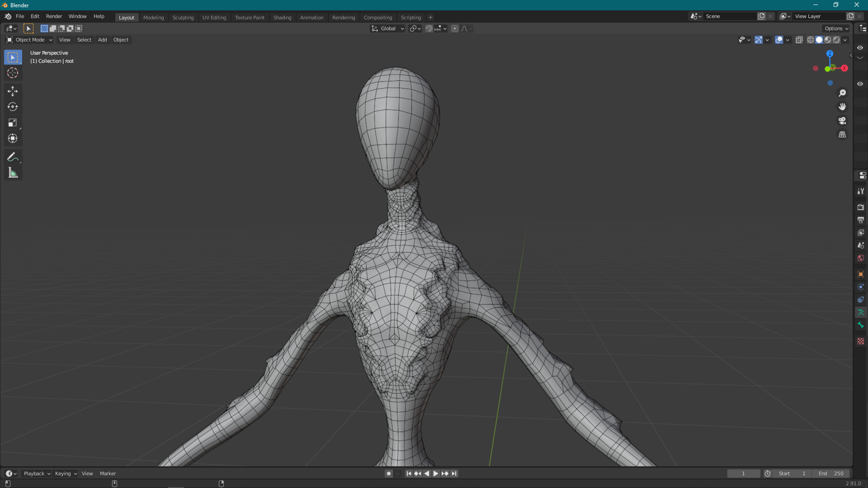The height and width of the screenshot is (488, 868).
Task: Select the Rotate tool
Action: 13,106
